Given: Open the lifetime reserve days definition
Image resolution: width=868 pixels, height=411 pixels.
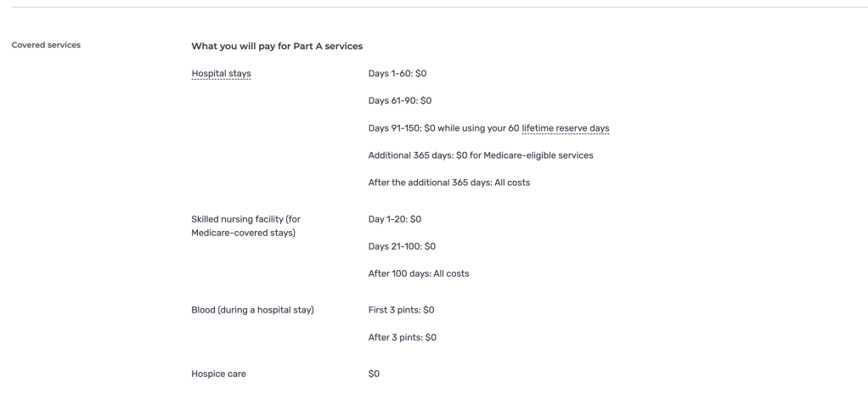Looking at the screenshot, I should (x=566, y=128).
